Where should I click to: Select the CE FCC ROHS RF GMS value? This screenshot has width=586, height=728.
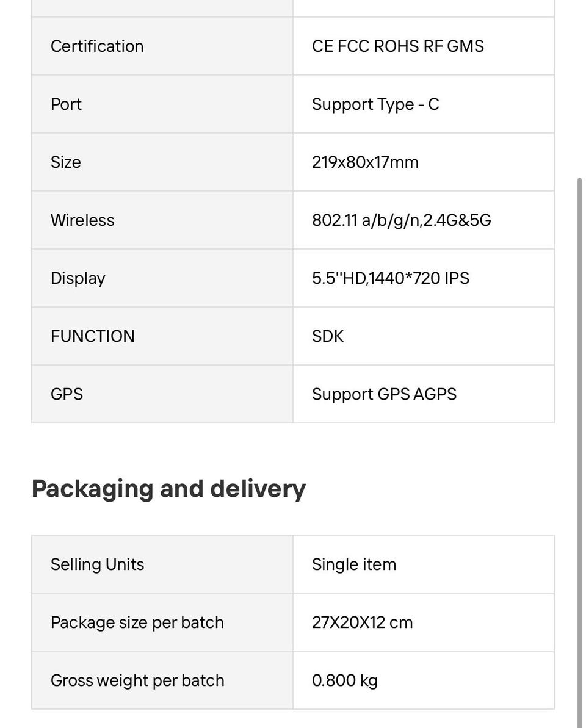pyautogui.click(x=397, y=46)
